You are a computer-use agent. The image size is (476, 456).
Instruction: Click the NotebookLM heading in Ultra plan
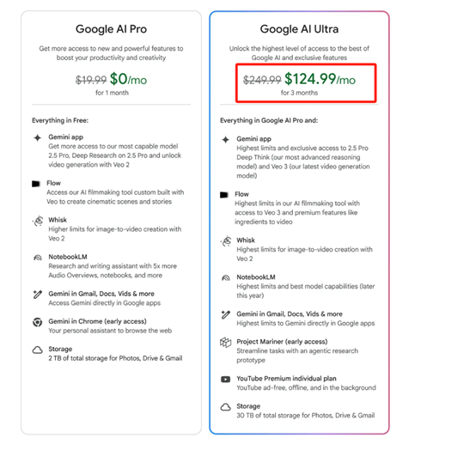[x=256, y=277]
